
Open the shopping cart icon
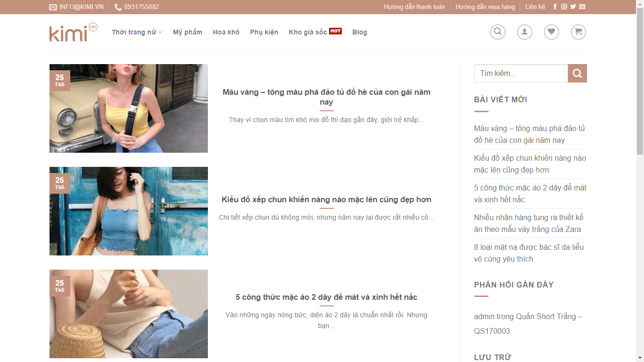578,32
